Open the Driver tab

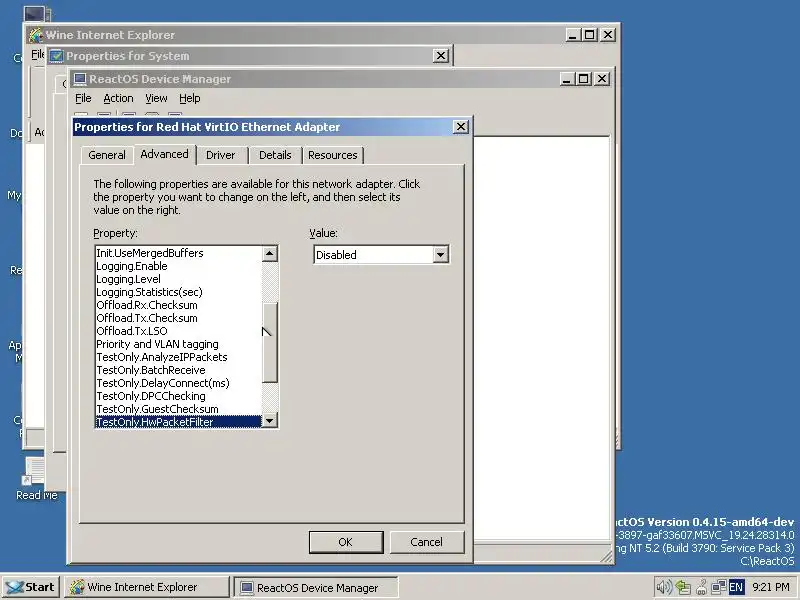[220, 155]
